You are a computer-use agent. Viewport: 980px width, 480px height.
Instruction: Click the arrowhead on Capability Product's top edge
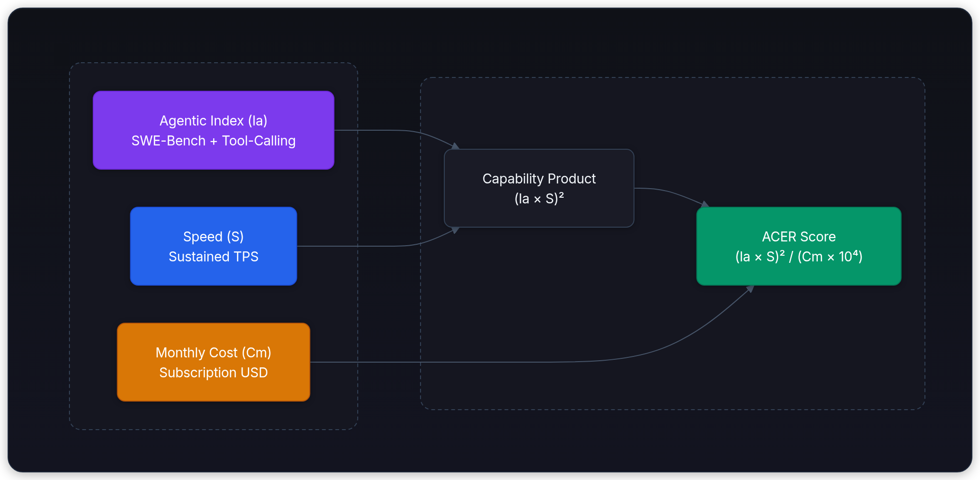[x=455, y=146]
